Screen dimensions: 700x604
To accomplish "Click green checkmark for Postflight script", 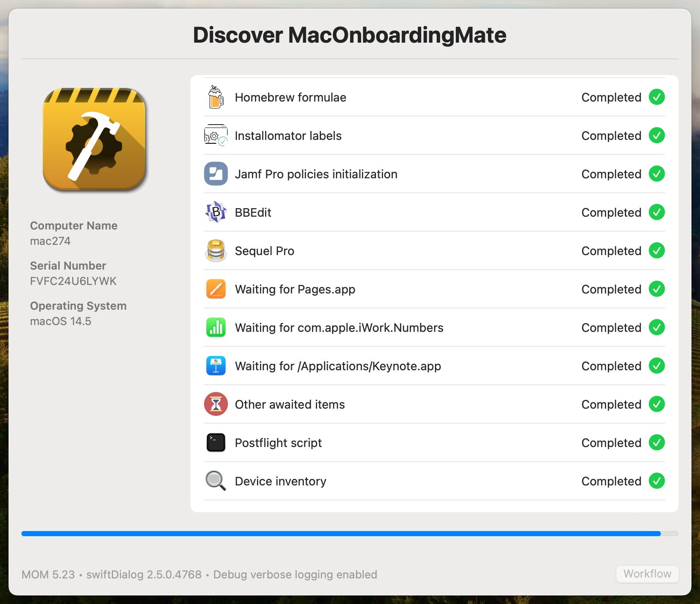I will click(x=656, y=442).
